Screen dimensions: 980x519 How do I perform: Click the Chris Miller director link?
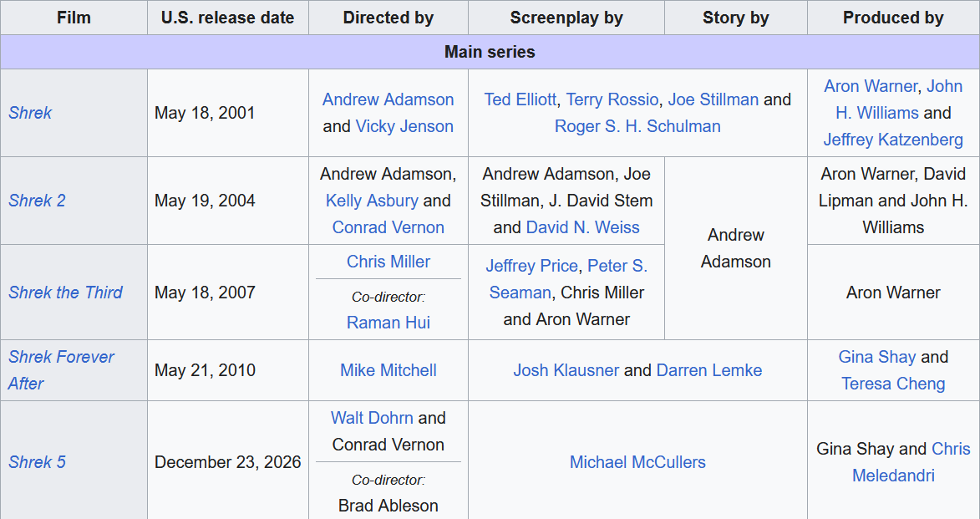[x=388, y=262]
